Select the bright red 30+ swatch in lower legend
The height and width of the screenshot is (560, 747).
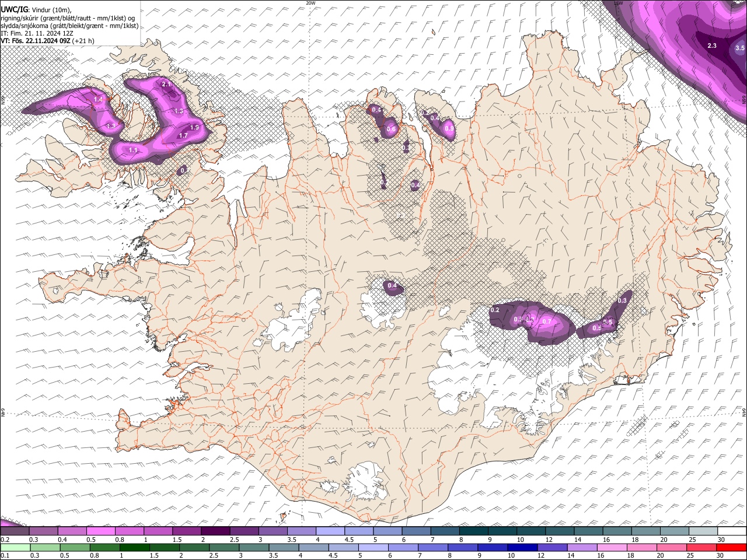pos(732,548)
